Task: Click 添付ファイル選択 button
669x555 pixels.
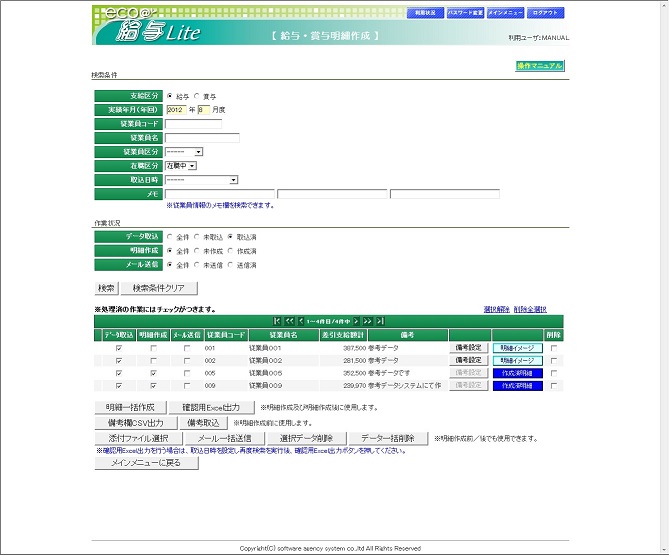Action: point(139,438)
